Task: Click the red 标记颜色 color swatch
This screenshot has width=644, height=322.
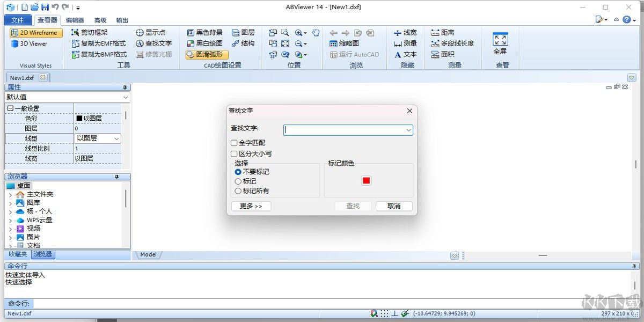Action: coord(365,180)
